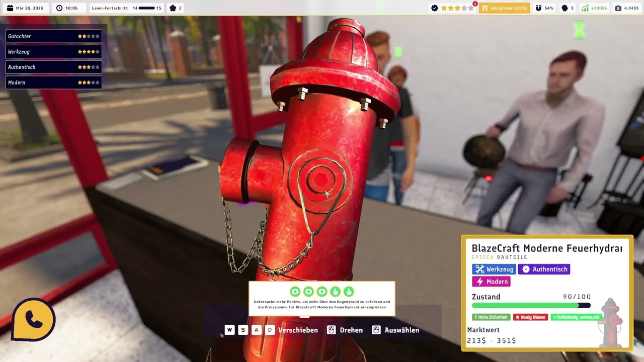This screenshot has width=644, height=362.
Task: Click the Drehen control label
Action: coord(351,330)
